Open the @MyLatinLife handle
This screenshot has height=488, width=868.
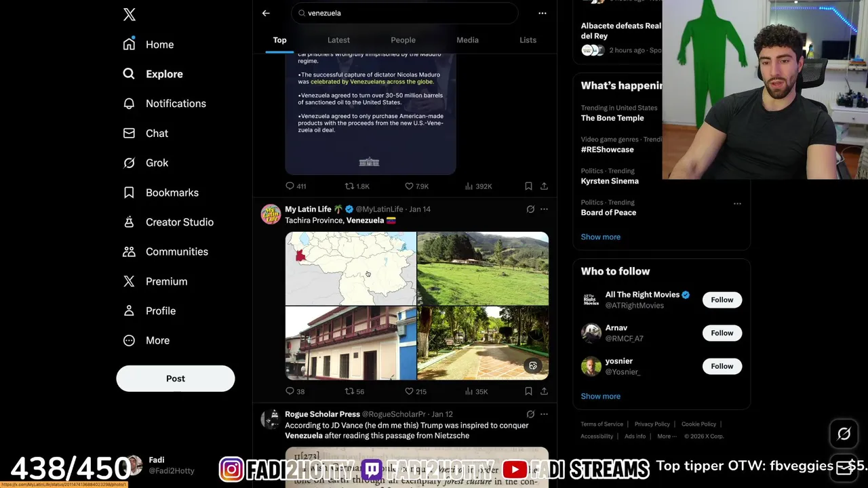[x=379, y=209]
